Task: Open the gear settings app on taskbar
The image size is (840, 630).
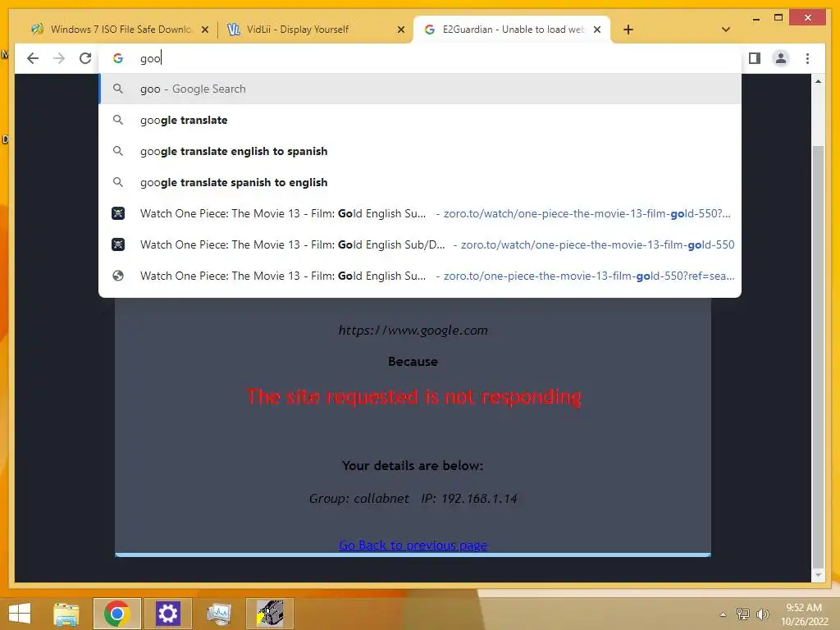Action: pos(167,614)
